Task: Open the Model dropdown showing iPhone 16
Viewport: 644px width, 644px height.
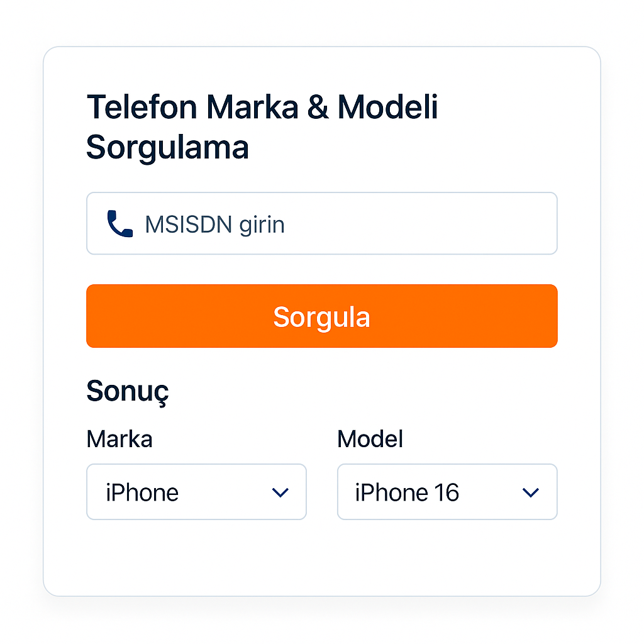Action: pos(447,492)
